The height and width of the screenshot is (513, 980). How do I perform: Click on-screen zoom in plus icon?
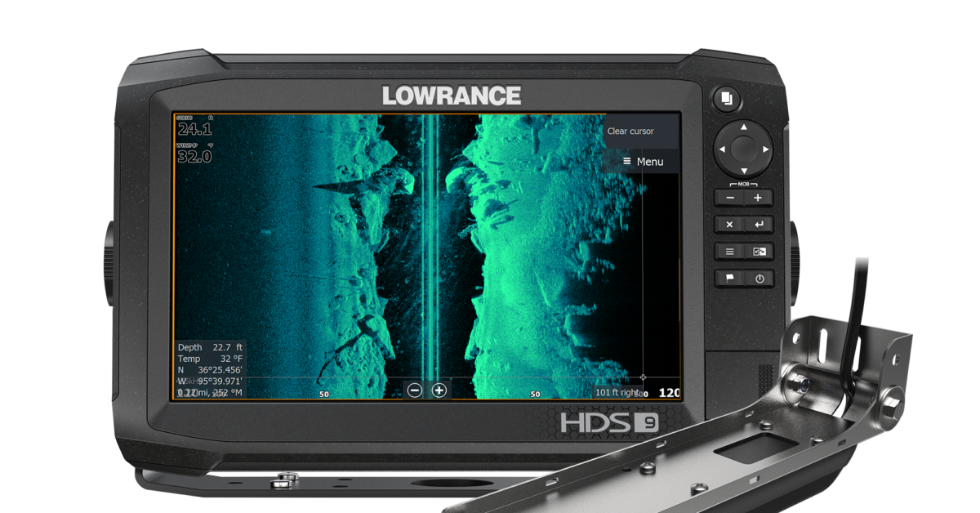coord(439,390)
